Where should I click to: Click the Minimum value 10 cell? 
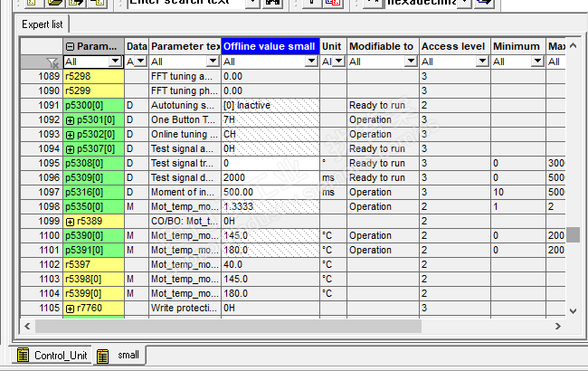click(517, 193)
